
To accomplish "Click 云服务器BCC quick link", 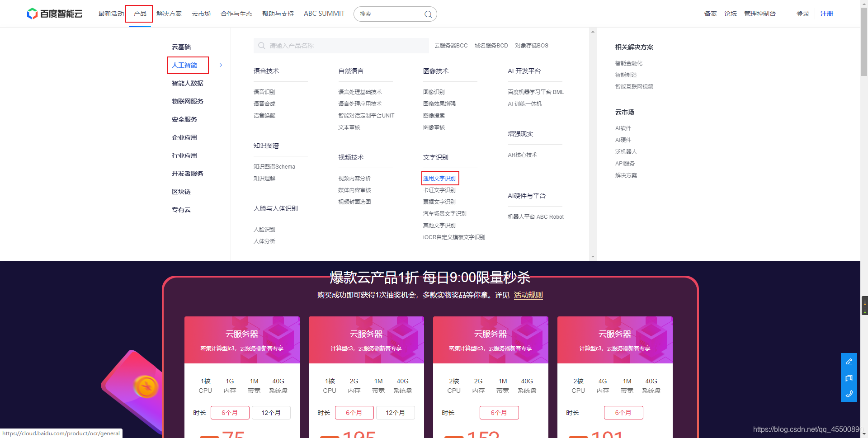I will click(451, 46).
